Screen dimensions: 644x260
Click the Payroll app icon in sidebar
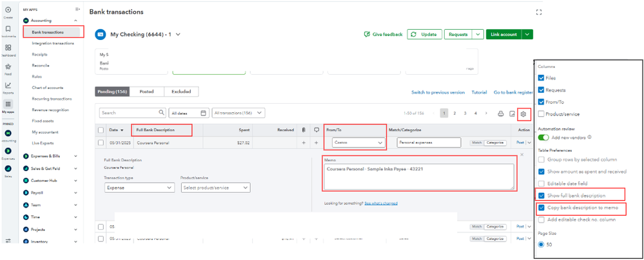[26, 193]
